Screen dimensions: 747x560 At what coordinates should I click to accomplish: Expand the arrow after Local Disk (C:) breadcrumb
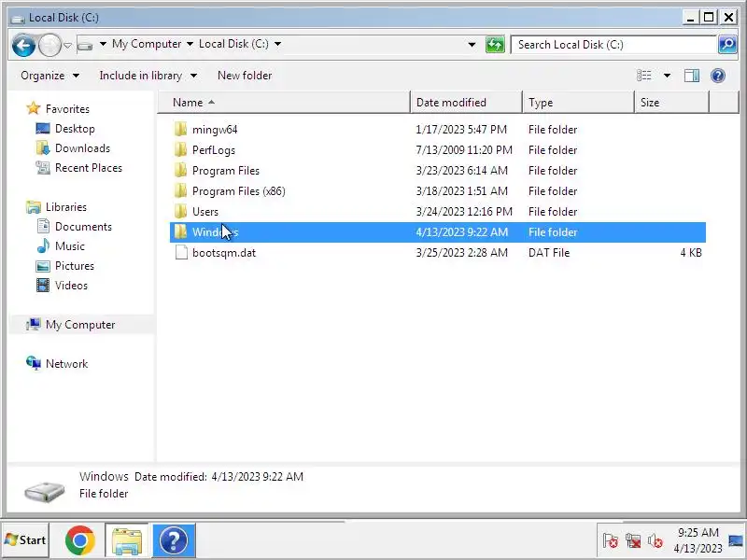pyautogui.click(x=277, y=44)
